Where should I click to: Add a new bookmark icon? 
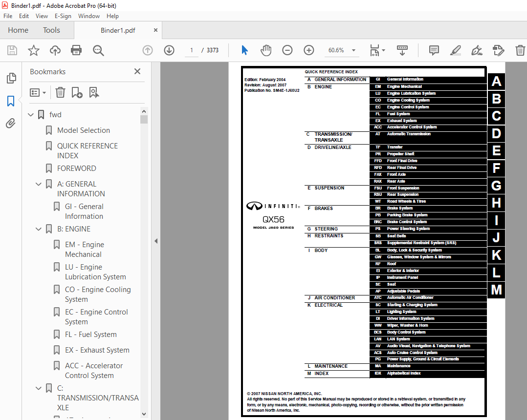(77, 92)
